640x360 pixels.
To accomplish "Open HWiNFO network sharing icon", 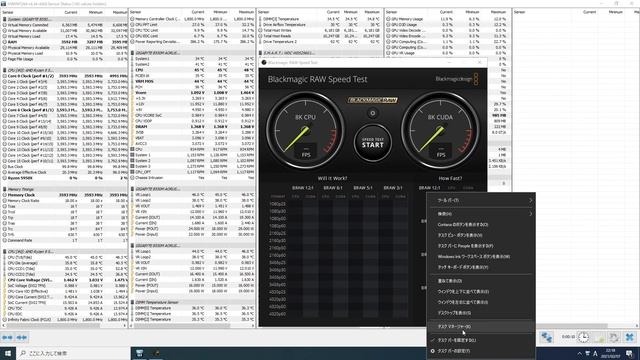I will (x=547, y=338).
